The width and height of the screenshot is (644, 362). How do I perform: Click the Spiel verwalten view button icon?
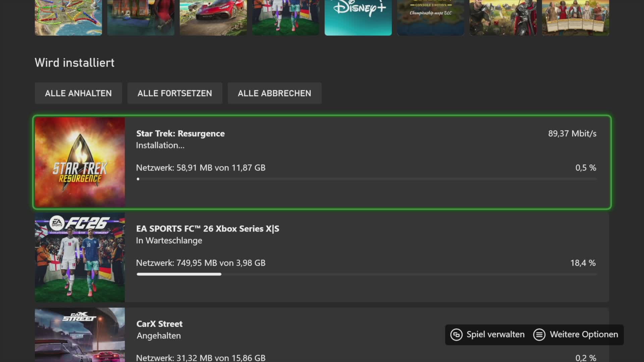[x=457, y=335]
